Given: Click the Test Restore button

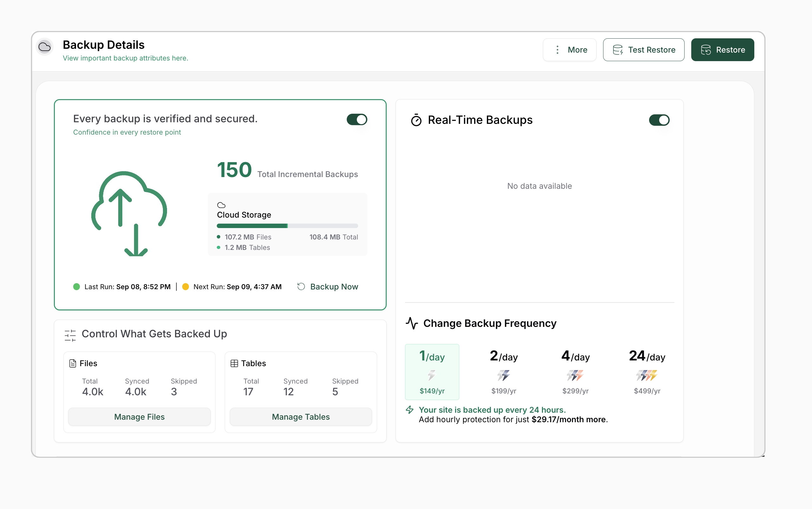Looking at the screenshot, I should point(644,50).
